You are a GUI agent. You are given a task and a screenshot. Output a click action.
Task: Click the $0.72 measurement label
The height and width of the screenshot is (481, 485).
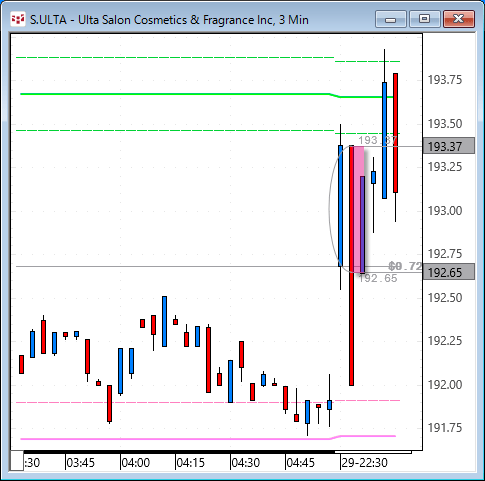[x=405, y=266]
